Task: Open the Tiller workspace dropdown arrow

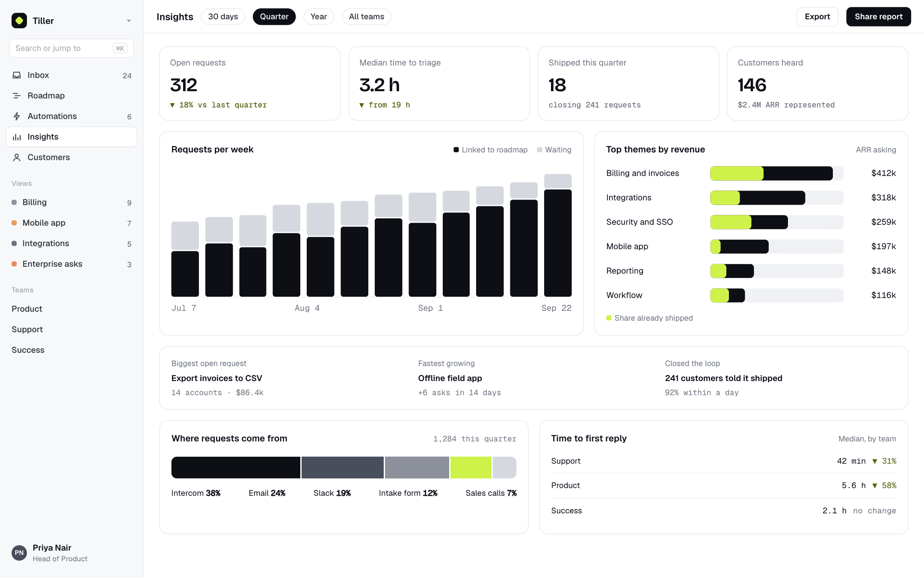Action: click(129, 21)
